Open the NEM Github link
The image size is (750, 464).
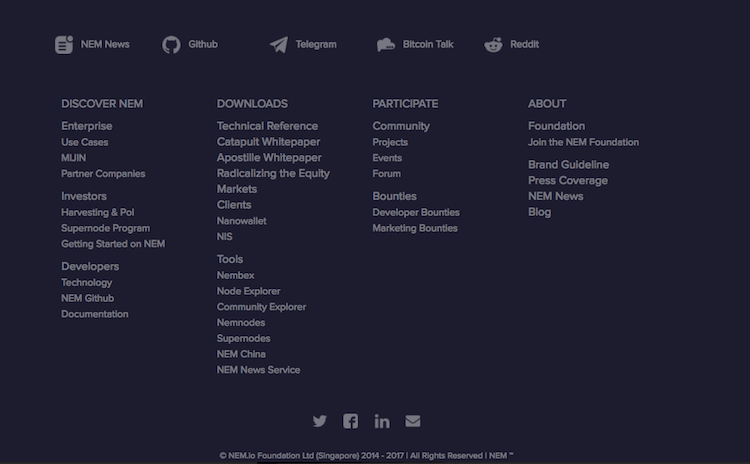(x=88, y=298)
